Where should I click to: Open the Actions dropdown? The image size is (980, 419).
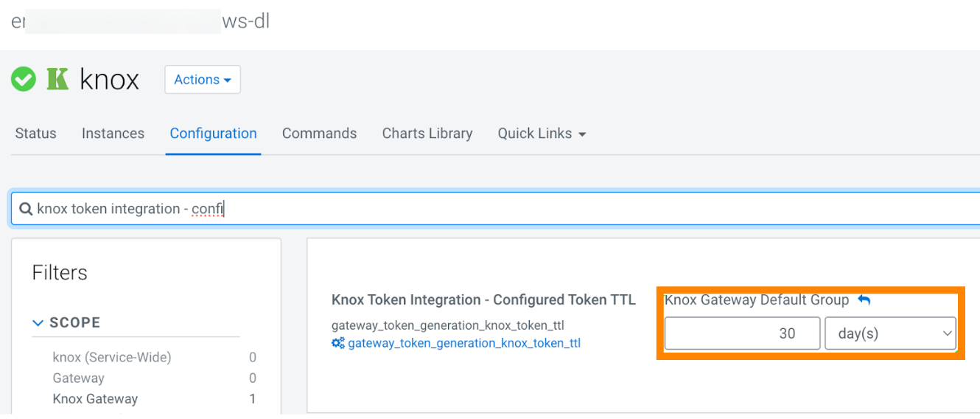click(x=203, y=80)
